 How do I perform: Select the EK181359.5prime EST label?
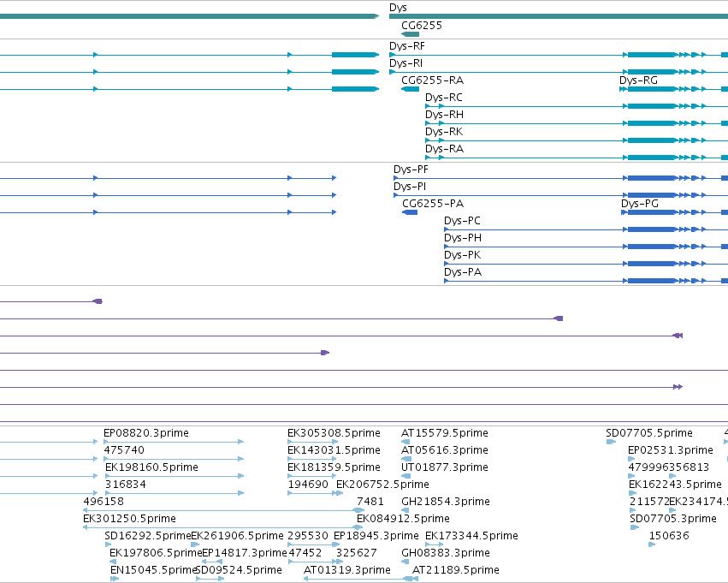(334, 467)
